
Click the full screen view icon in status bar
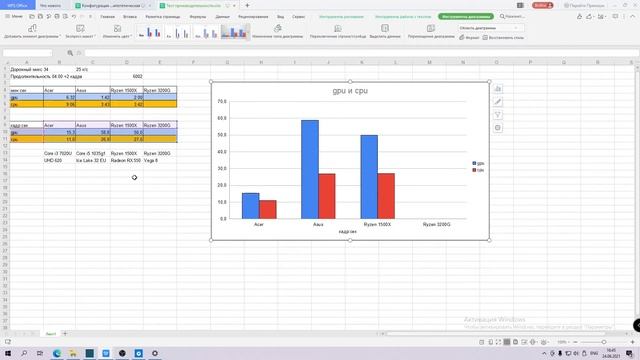tap(499, 342)
